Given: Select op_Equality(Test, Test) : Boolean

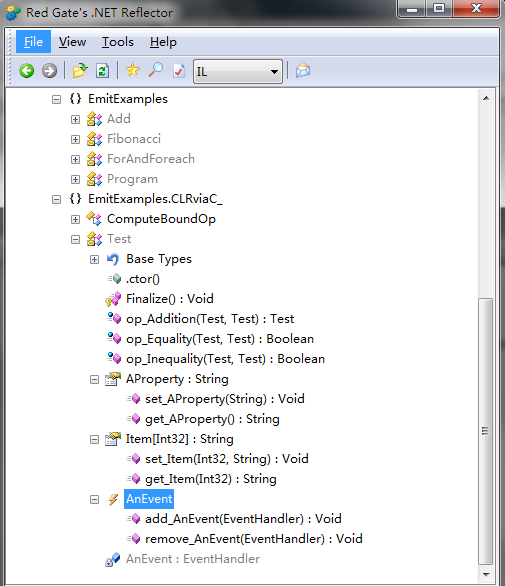Looking at the screenshot, I should [220, 339].
